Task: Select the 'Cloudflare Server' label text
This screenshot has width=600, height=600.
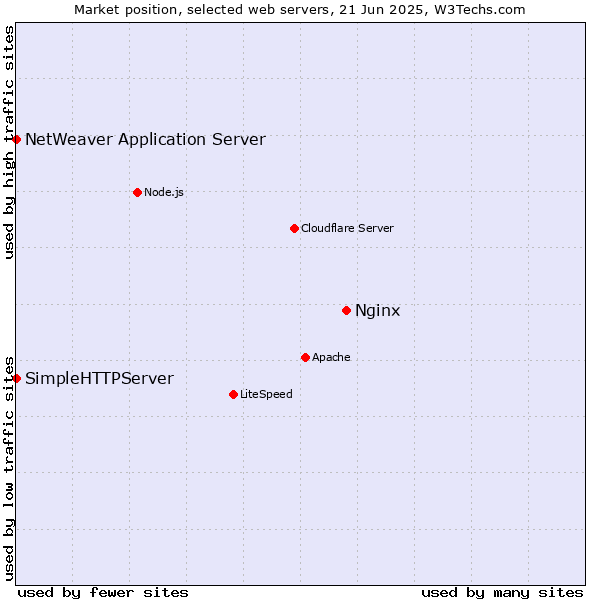Action: coord(347,228)
